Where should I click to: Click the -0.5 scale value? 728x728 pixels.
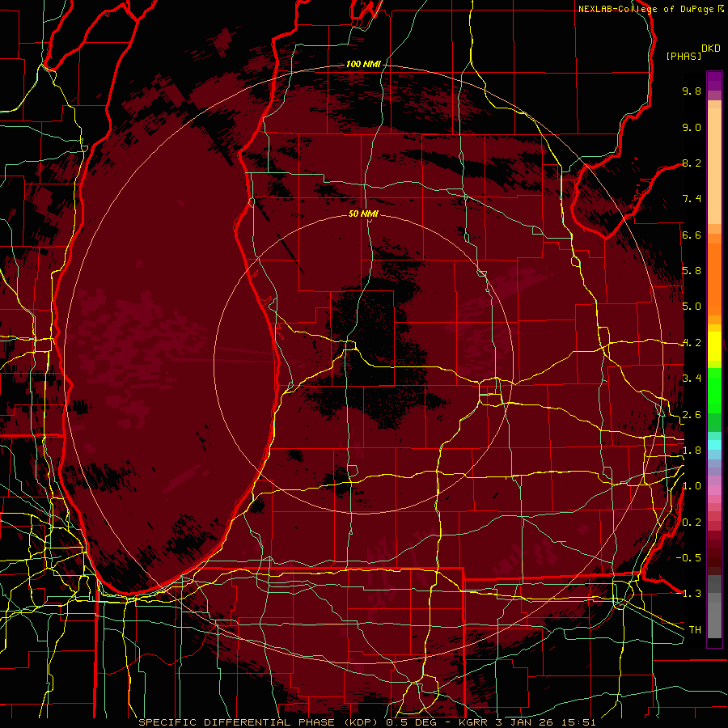688,558
